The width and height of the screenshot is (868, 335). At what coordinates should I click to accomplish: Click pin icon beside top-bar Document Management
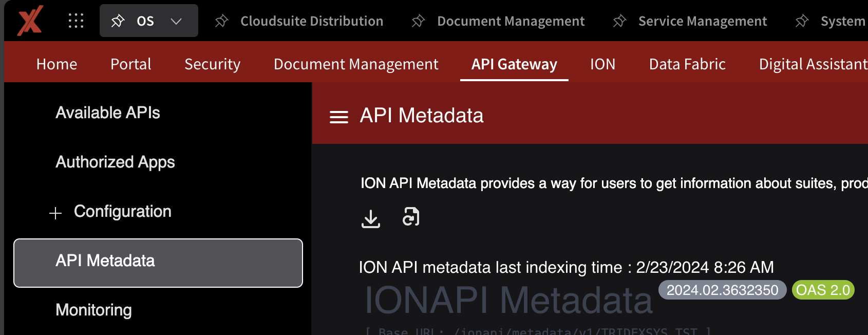(418, 21)
